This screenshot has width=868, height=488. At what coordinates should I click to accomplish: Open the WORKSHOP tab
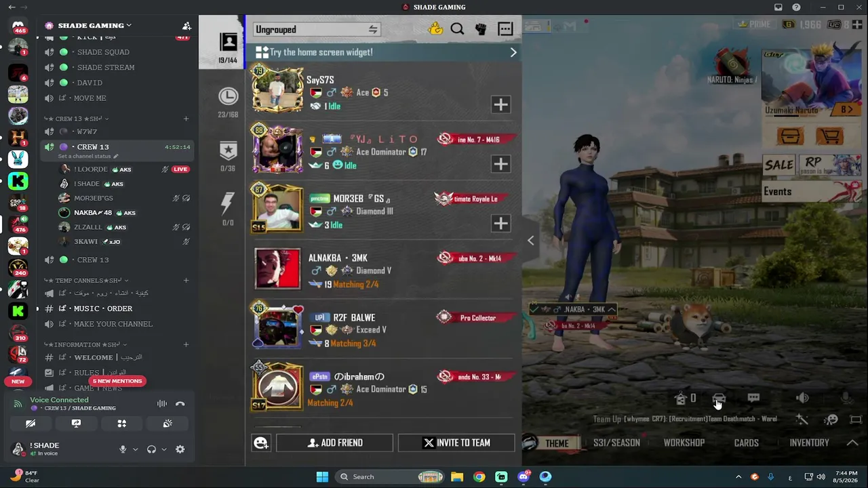tap(684, 443)
